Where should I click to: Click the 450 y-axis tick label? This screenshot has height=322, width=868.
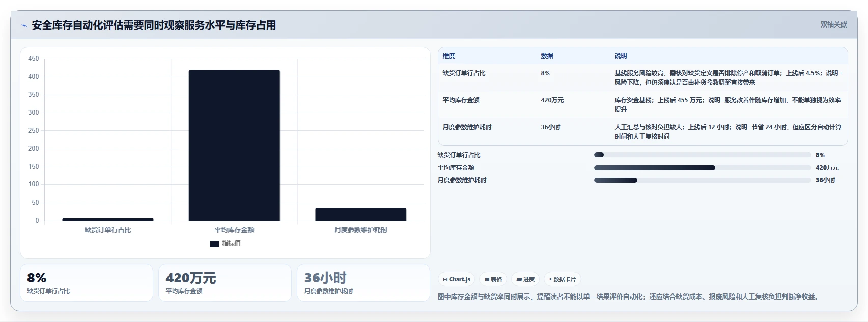pyautogui.click(x=34, y=59)
